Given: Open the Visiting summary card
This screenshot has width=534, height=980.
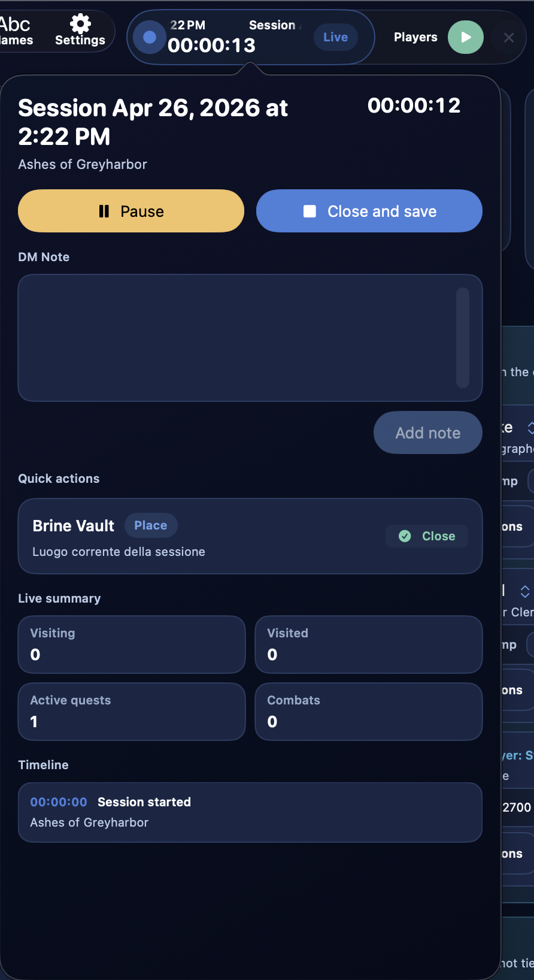Looking at the screenshot, I should coord(132,645).
